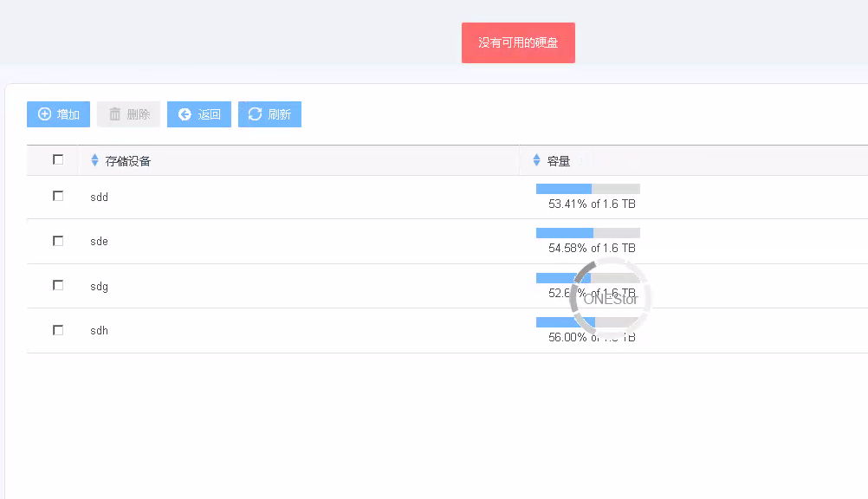
Task: Select the sde row checkbox
Action: point(58,241)
